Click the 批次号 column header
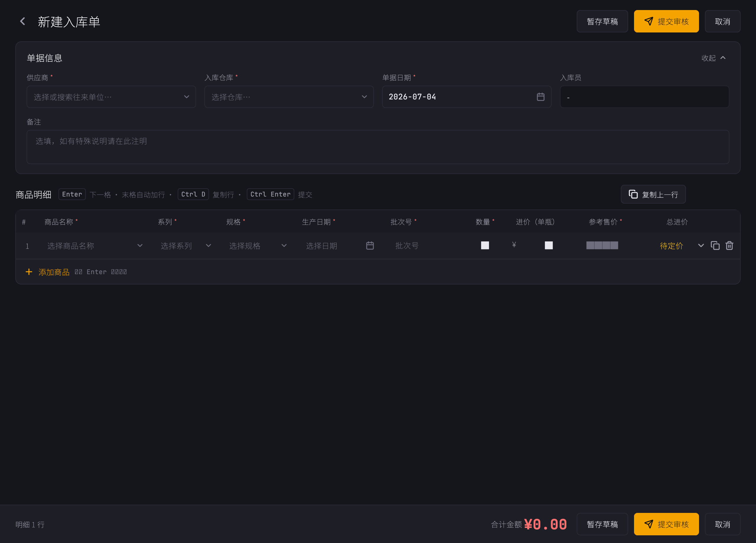Screen dimensions: 756x543 tap(401, 222)
